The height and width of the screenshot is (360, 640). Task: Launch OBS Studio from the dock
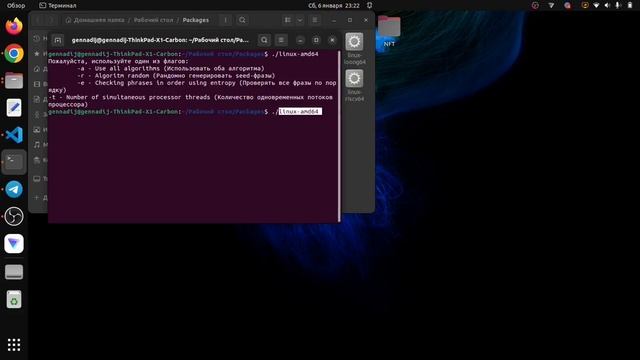point(14,216)
